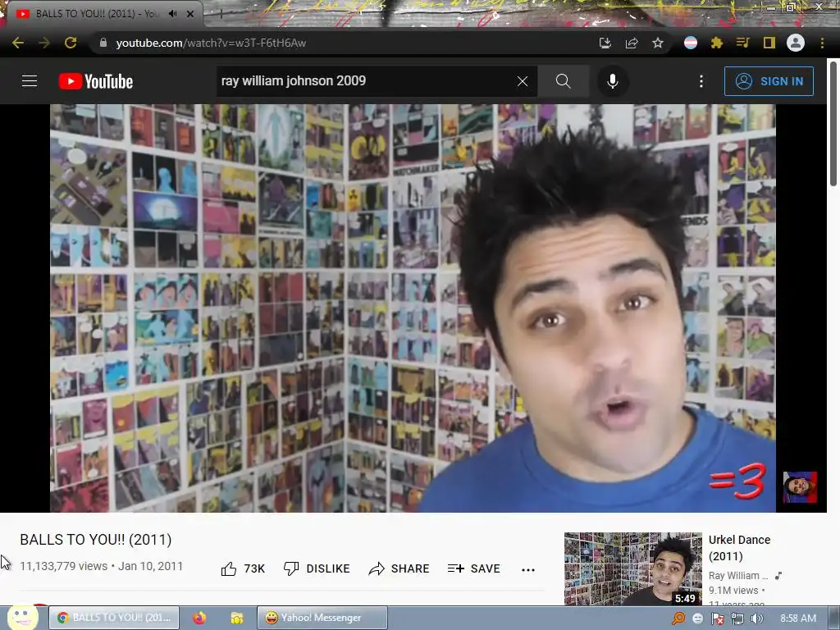Go back to previous page
840x630 pixels.
coord(18,43)
